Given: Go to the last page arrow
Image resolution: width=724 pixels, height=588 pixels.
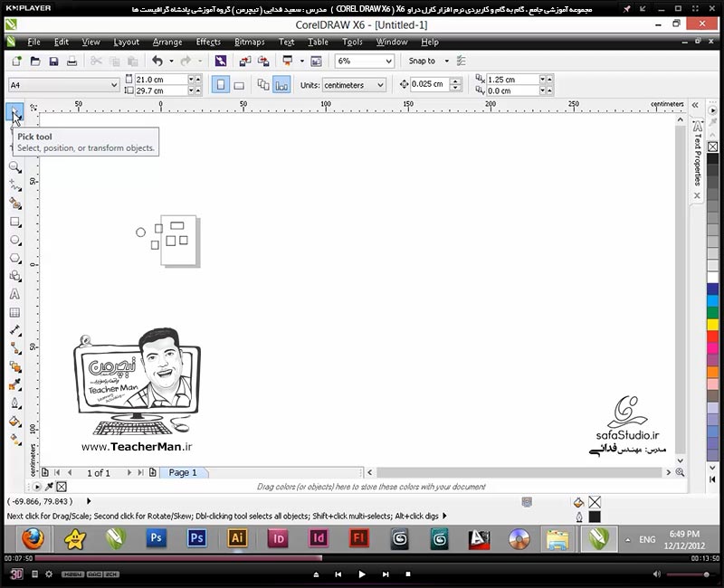Looking at the screenshot, I should pos(140,472).
